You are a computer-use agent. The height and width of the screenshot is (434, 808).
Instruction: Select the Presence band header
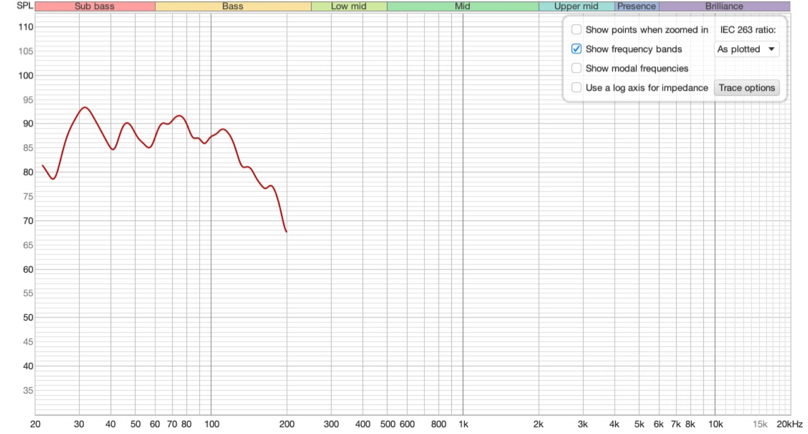coord(636,6)
